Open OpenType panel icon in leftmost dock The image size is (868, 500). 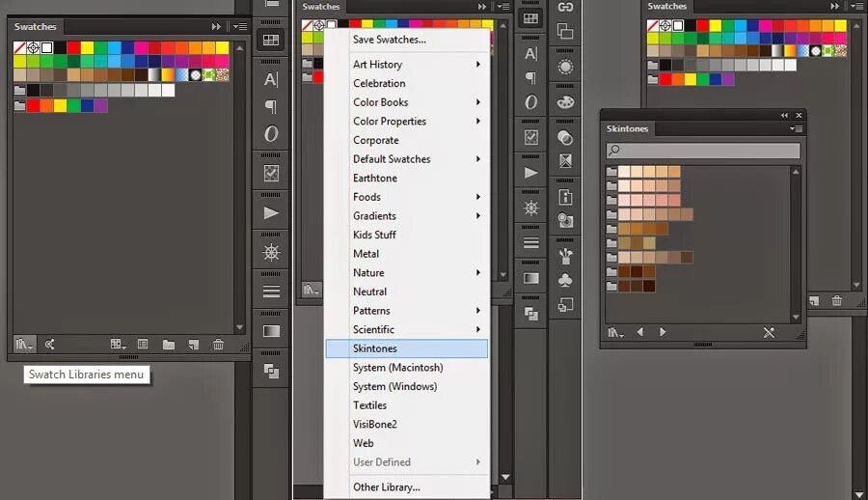[271, 133]
